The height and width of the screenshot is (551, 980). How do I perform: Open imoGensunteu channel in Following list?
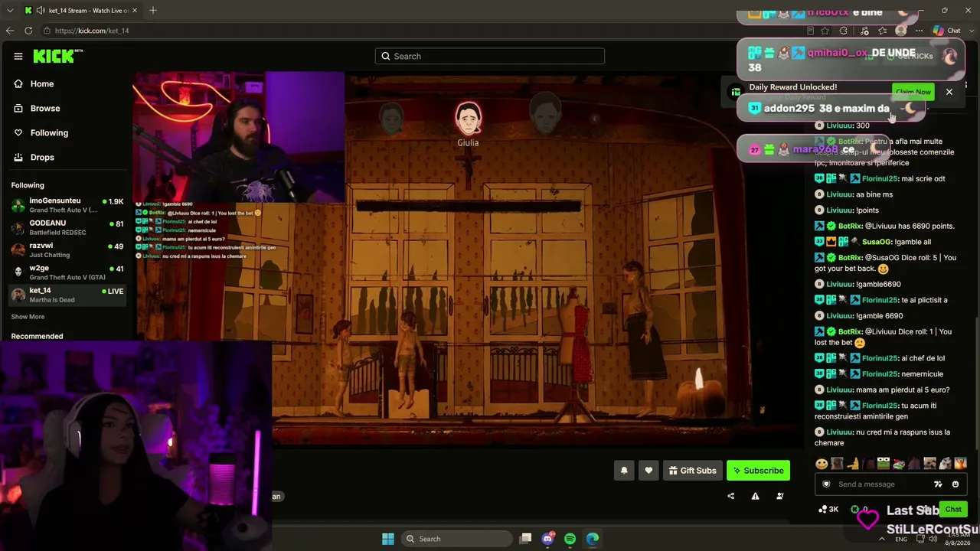pyautogui.click(x=67, y=205)
